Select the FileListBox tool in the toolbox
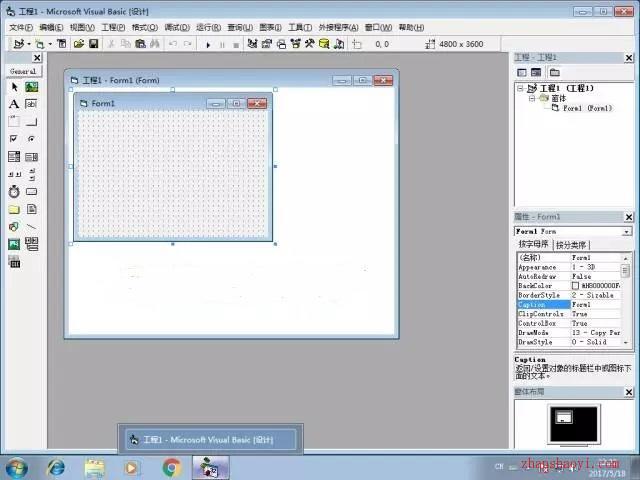This screenshot has height=480, width=640. tap(31, 209)
